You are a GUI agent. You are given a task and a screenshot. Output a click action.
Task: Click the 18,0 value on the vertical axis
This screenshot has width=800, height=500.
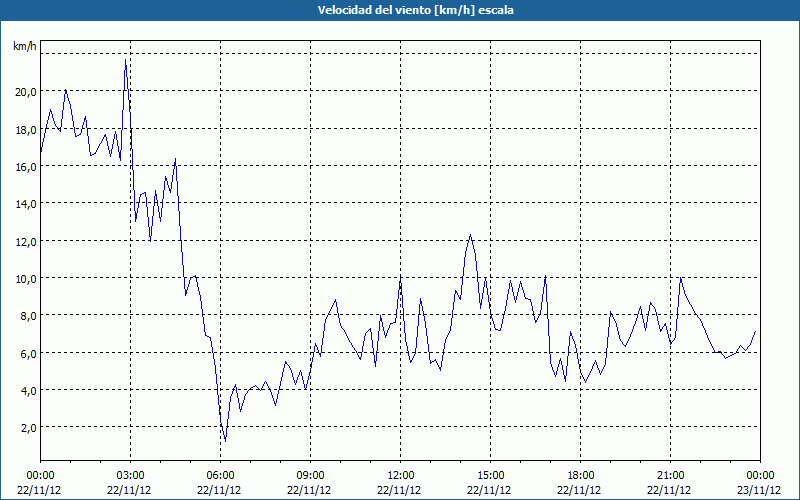(x=26, y=130)
